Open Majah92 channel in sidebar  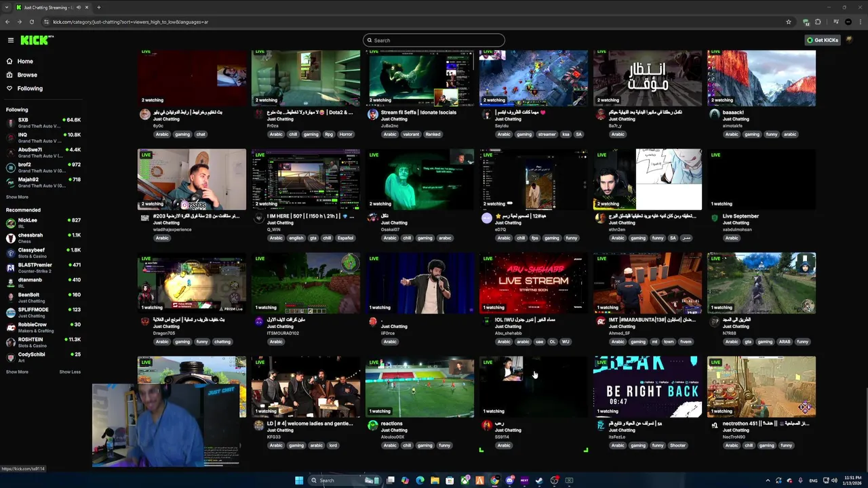click(43, 182)
